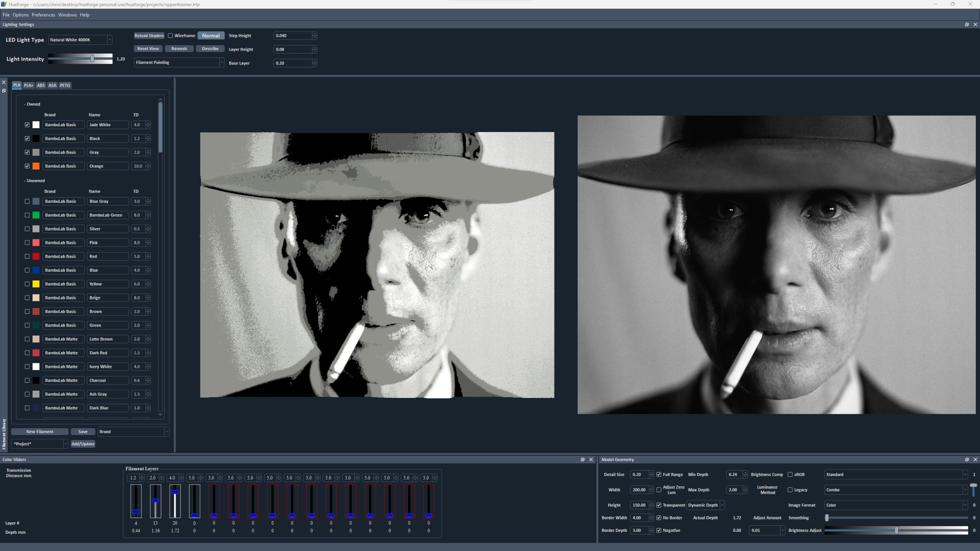Click HueForge app icon in title bar
This screenshot has height=551, width=980.
(x=4, y=4)
